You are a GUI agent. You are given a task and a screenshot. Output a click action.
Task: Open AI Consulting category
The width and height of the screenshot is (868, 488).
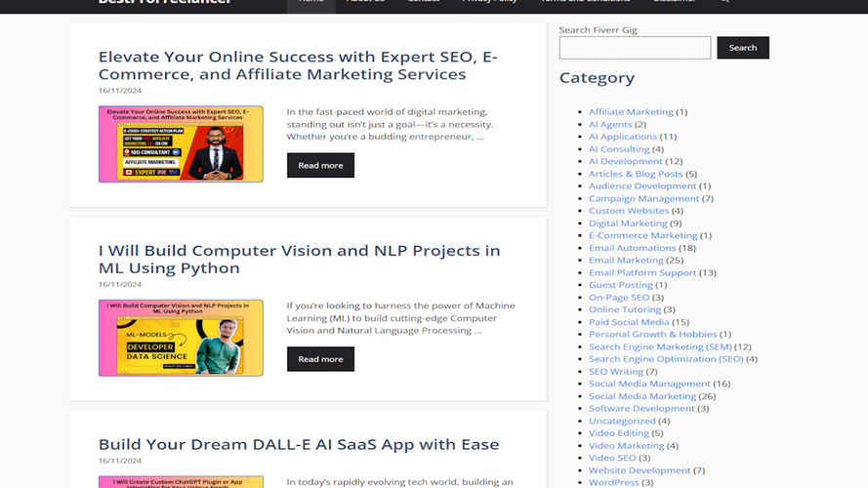point(619,148)
